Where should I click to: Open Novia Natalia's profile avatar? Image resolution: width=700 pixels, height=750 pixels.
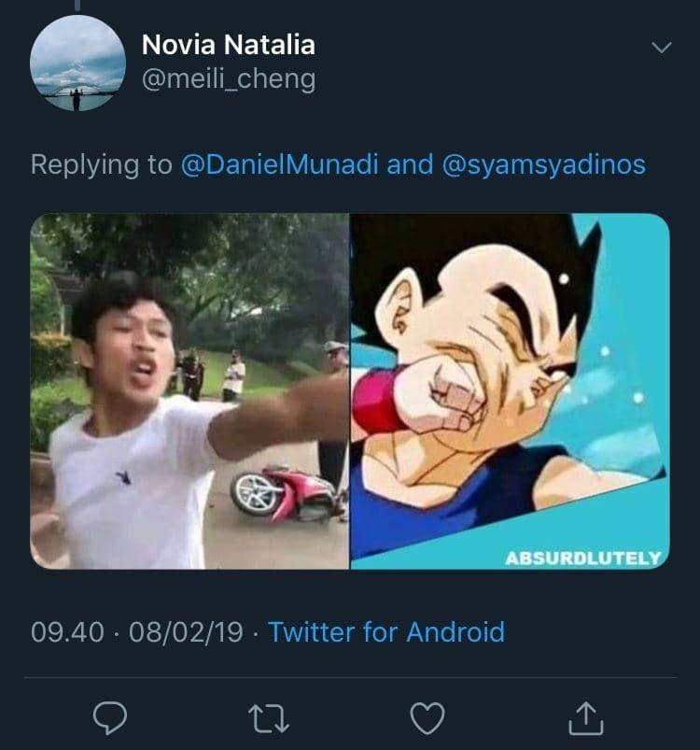point(78,63)
